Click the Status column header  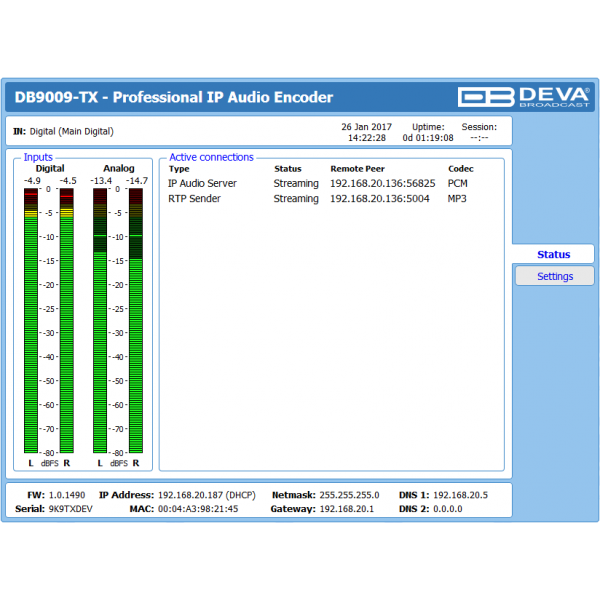pos(288,169)
